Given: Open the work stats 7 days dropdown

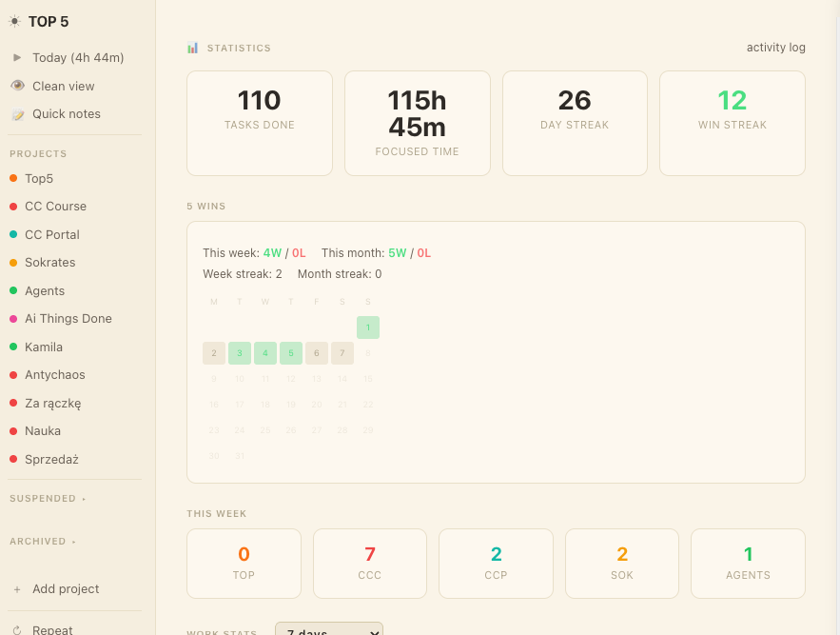Looking at the screenshot, I should [x=328, y=629].
